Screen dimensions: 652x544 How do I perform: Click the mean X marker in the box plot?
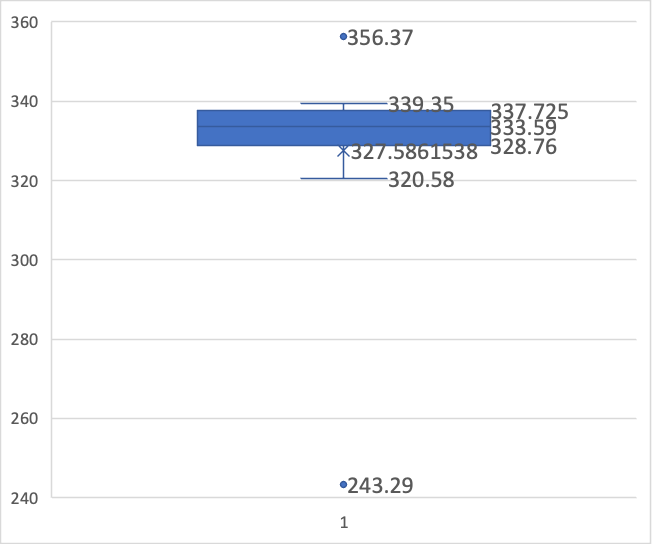pyautogui.click(x=343, y=151)
